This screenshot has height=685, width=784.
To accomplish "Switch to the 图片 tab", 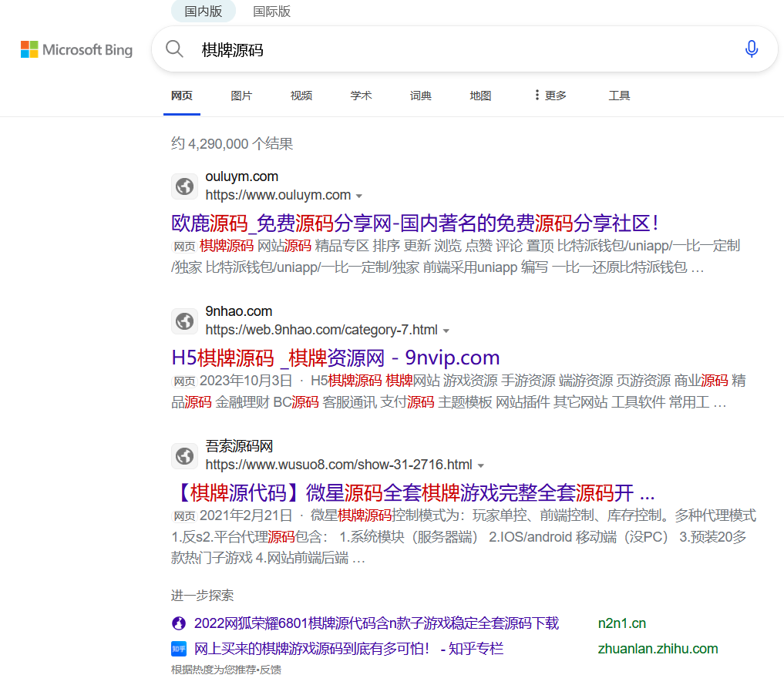I will pyautogui.click(x=241, y=96).
